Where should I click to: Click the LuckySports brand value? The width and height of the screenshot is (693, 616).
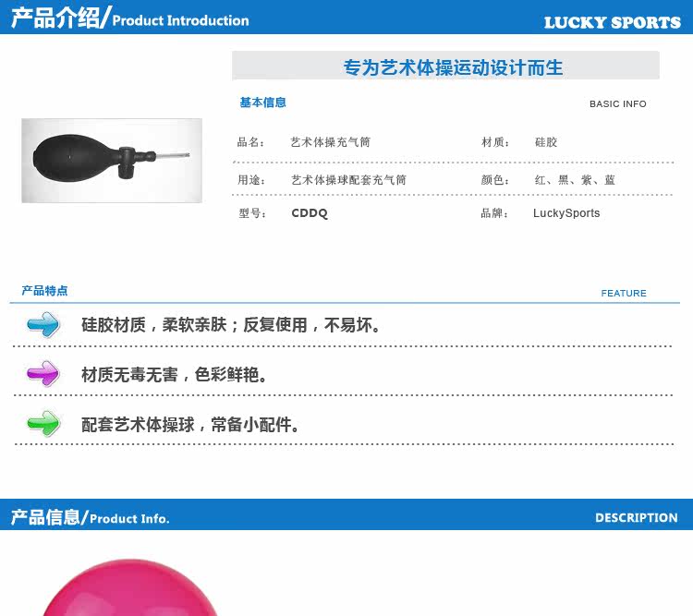(x=566, y=213)
